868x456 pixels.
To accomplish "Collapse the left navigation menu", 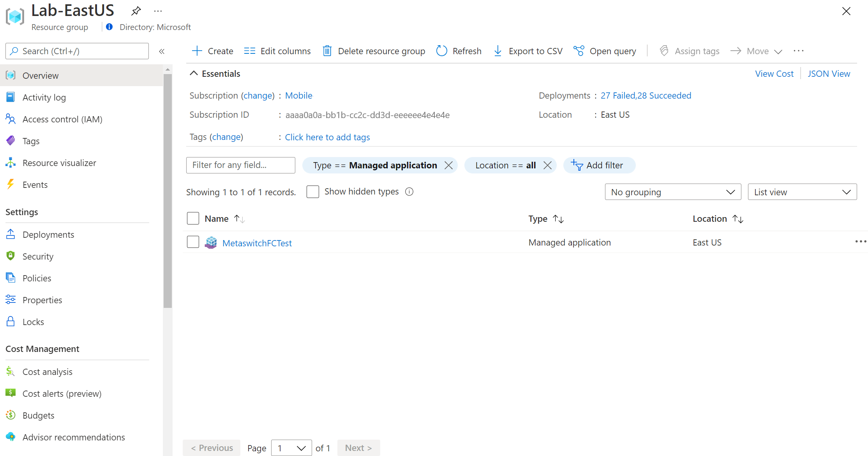I will pyautogui.click(x=162, y=51).
